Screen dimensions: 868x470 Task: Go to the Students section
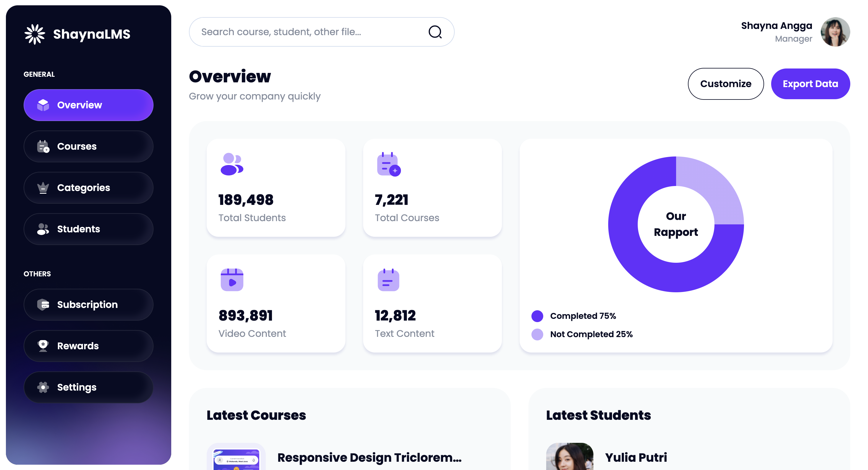click(88, 229)
